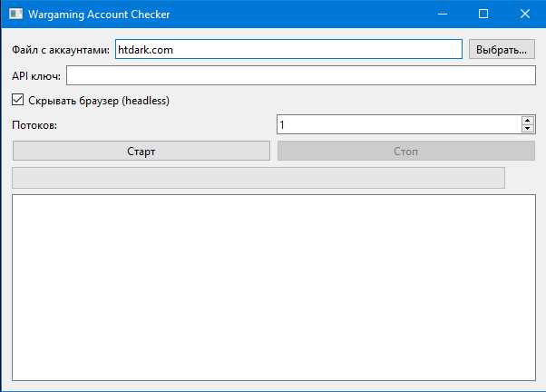Toggle Скрывать браузер (headless) checkbox
Screen dimensions: 546x392
click(x=18, y=100)
